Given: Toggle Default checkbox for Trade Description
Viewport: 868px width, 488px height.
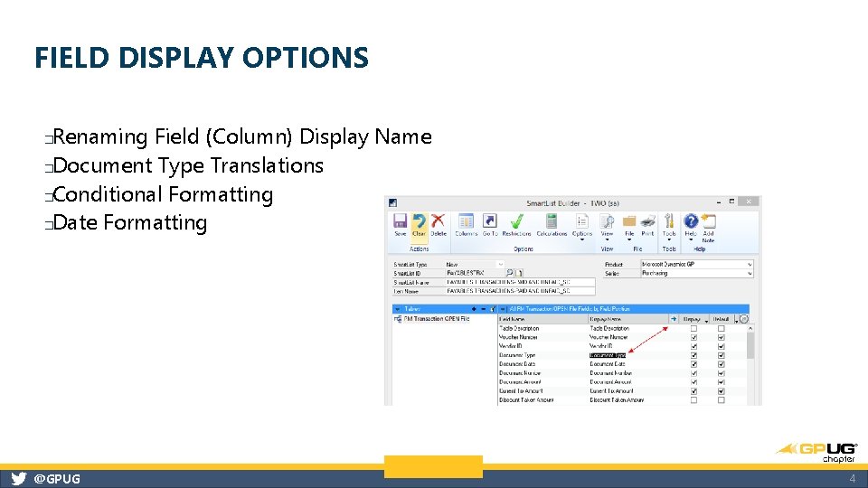Looking at the screenshot, I should tap(722, 329).
